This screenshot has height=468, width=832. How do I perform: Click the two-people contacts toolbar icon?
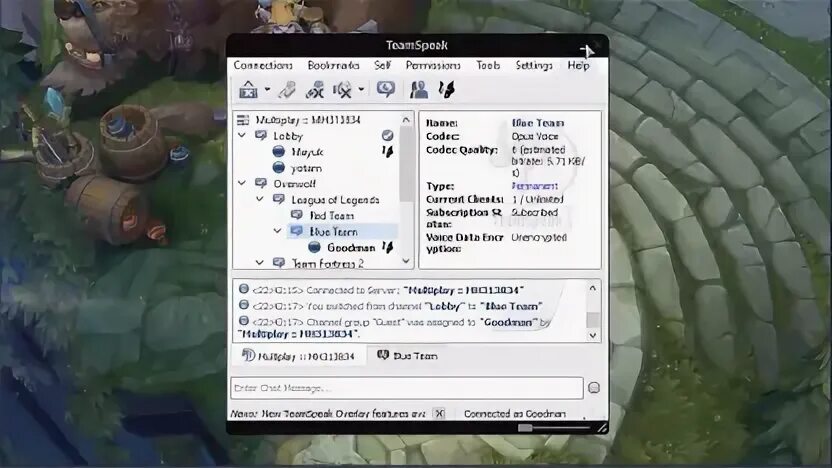coord(419,90)
